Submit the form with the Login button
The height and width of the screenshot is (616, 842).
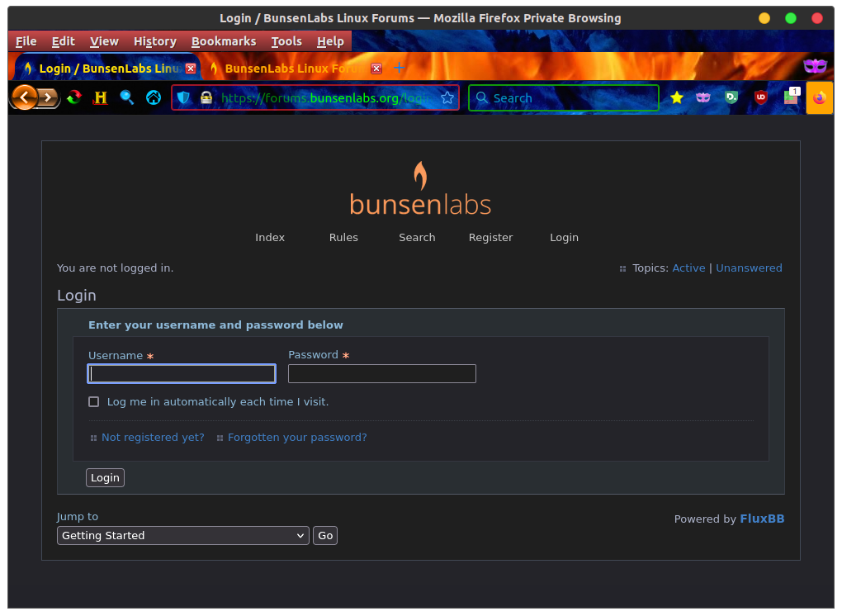[x=106, y=477]
